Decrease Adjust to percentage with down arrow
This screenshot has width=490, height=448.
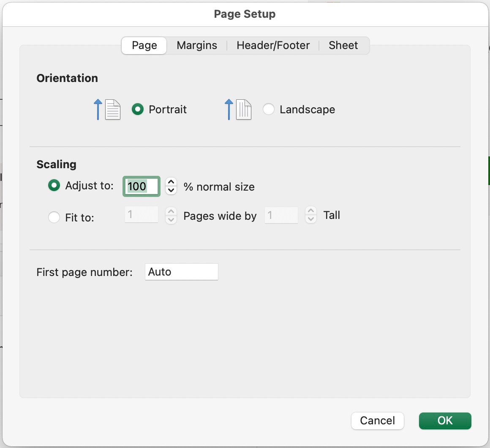point(171,190)
